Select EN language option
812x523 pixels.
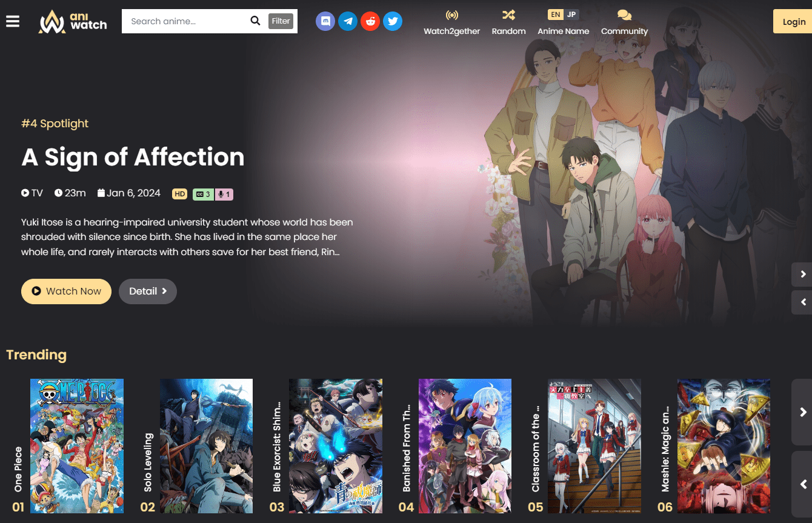tap(555, 14)
